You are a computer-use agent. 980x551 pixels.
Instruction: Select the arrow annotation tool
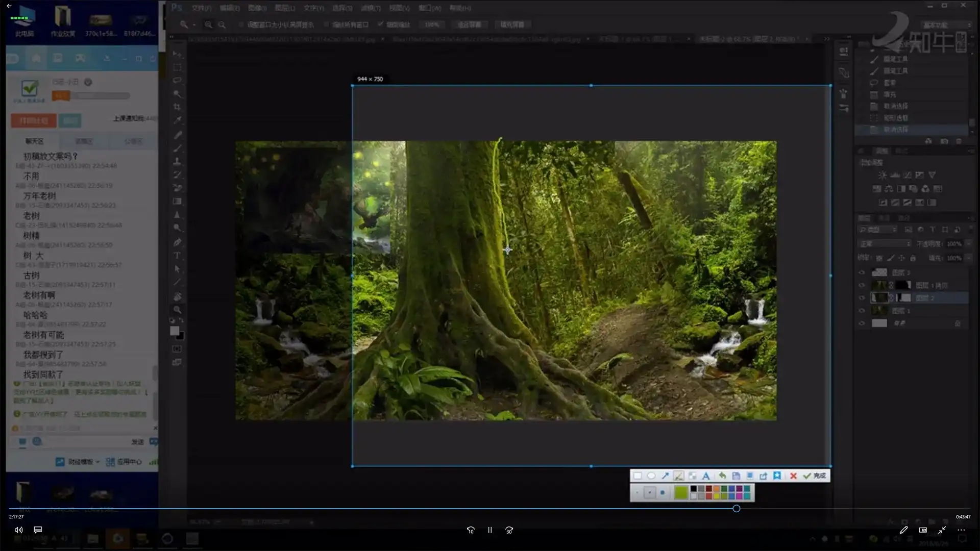665,475
